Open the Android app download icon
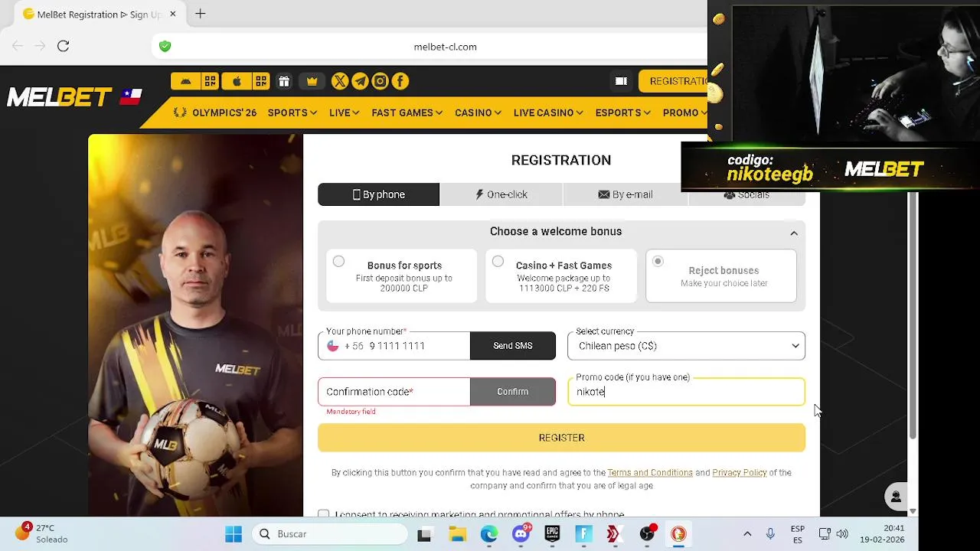 tap(186, 81)
